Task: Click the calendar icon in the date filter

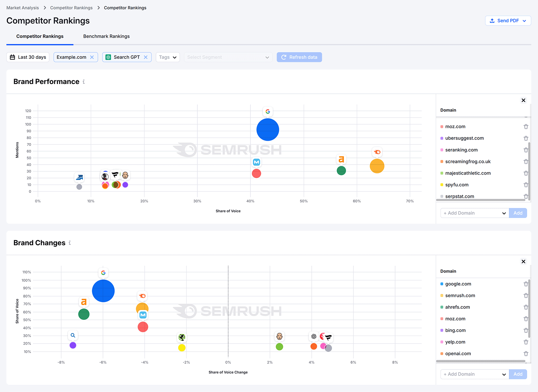Action: tap(12, 57)
